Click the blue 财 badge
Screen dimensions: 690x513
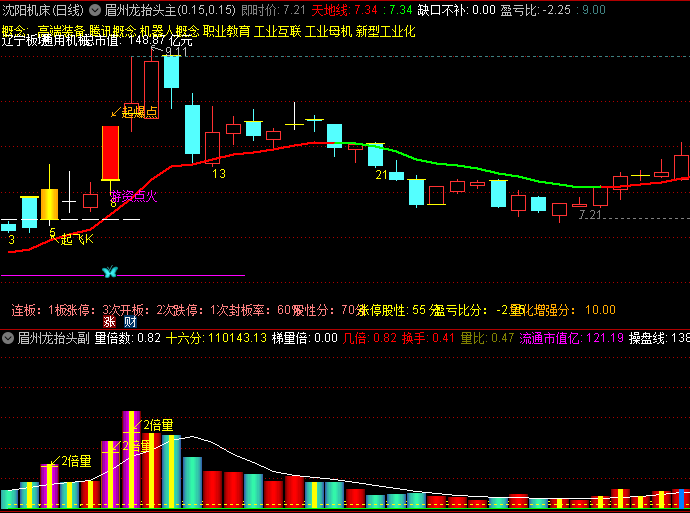(x=130, y=322)
